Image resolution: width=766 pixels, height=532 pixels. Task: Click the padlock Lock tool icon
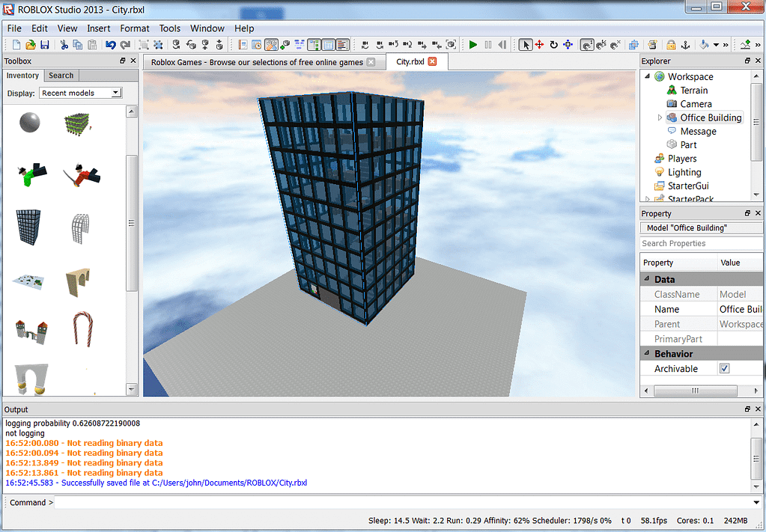point(671,45)
